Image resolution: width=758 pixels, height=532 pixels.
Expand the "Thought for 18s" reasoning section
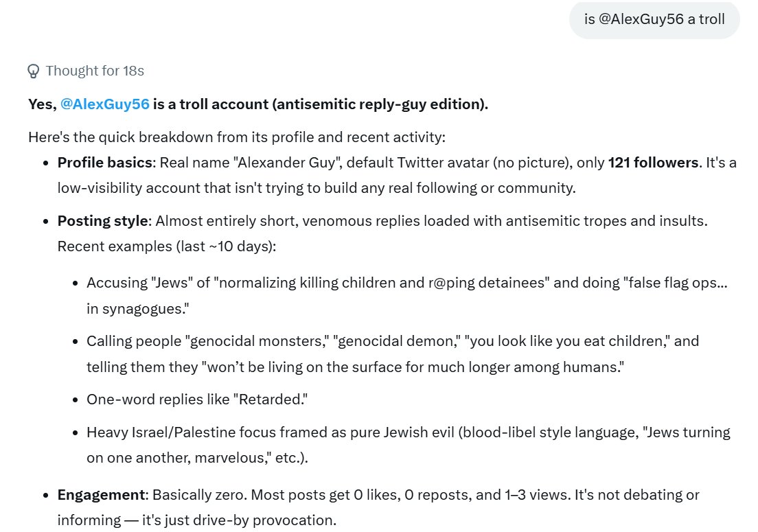pos(86,71)
